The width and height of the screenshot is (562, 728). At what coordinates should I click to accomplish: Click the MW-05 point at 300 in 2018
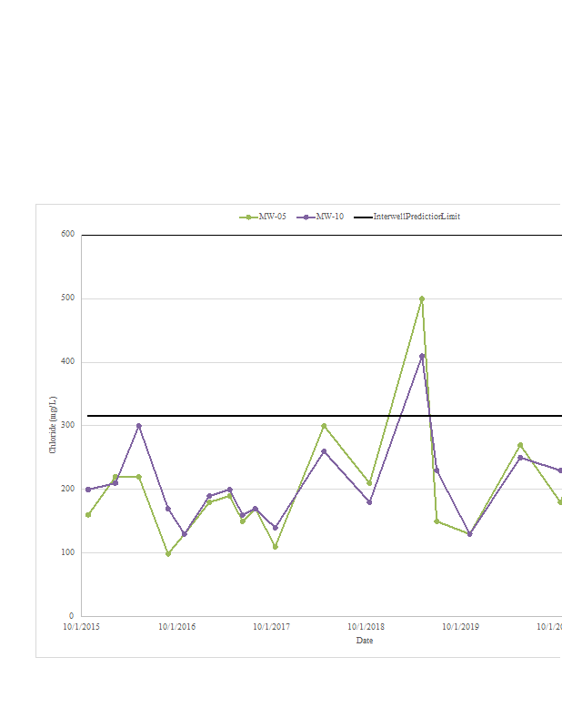point(324,426)
